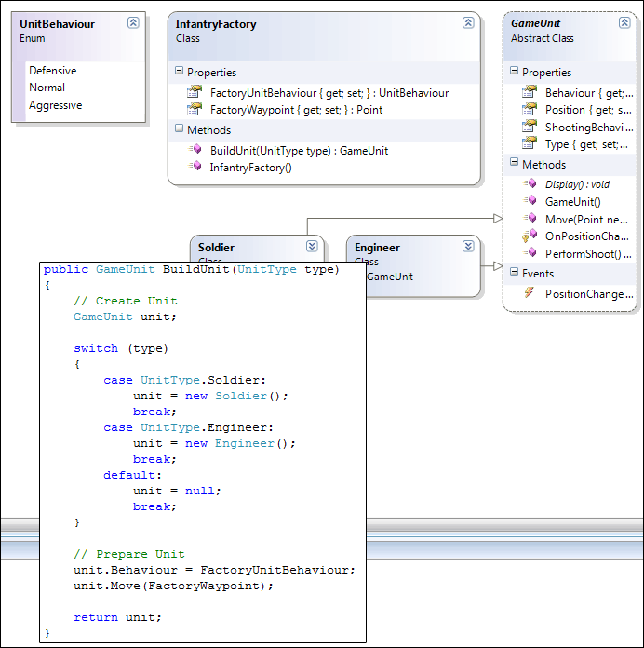The image size is (644, 648).
Task: Click the FactoryWaypoint property icon
Action: pos(195,109)
